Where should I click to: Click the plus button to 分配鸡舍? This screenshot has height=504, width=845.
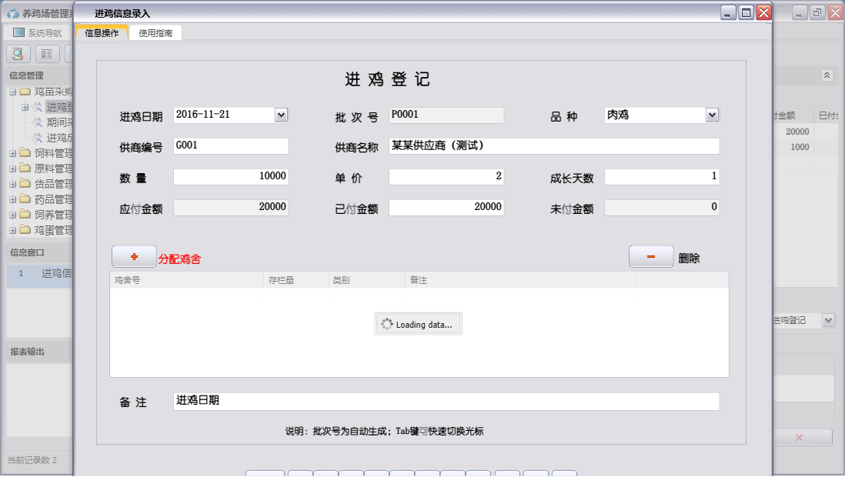pyautogui.click(x=134, y=256)
